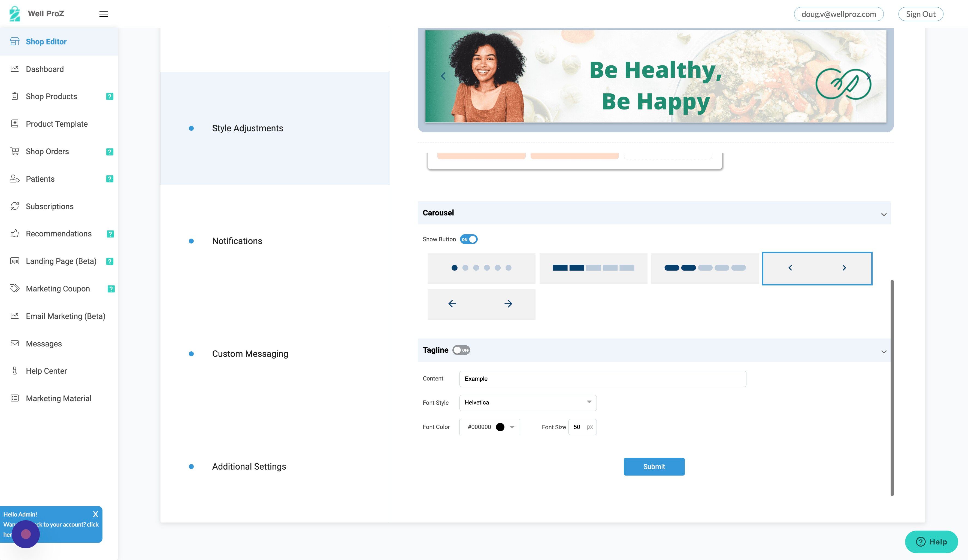Click the Shop Products help question mark
The image size is (968, 560).
point(110,96)
